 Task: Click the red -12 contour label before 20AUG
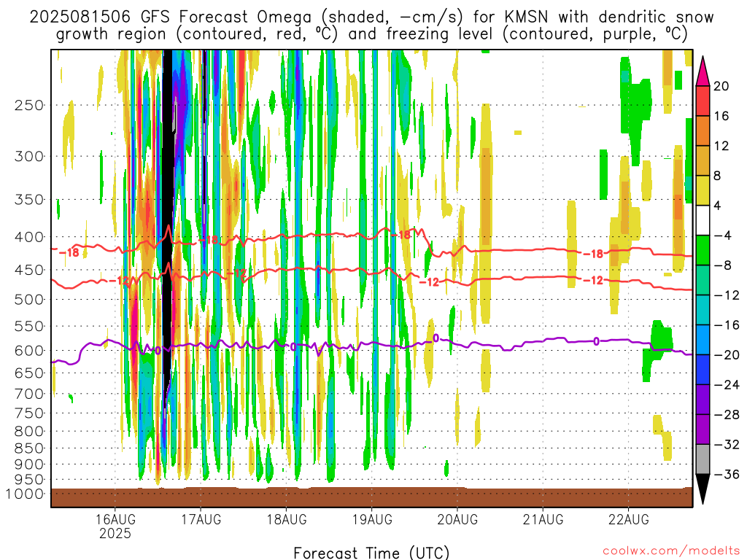click(429, 282)
